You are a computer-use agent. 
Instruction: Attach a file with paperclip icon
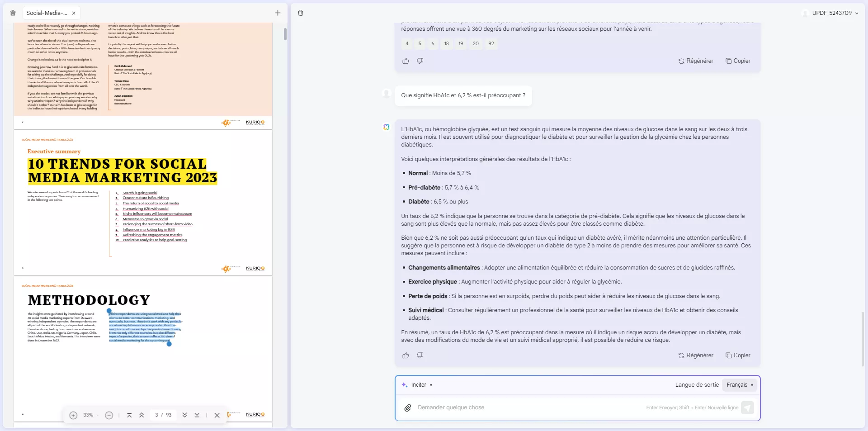point(407,407)
